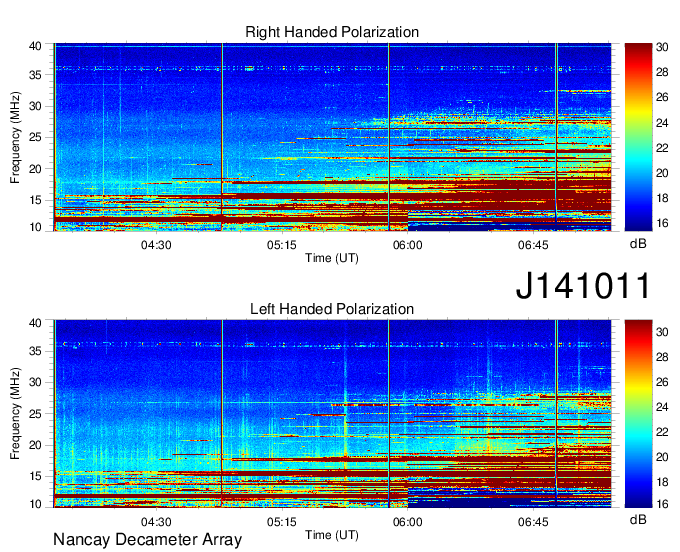Click the 15 MHz tick of Right Handed plot
Screen dimensions: 680x552
36,200
